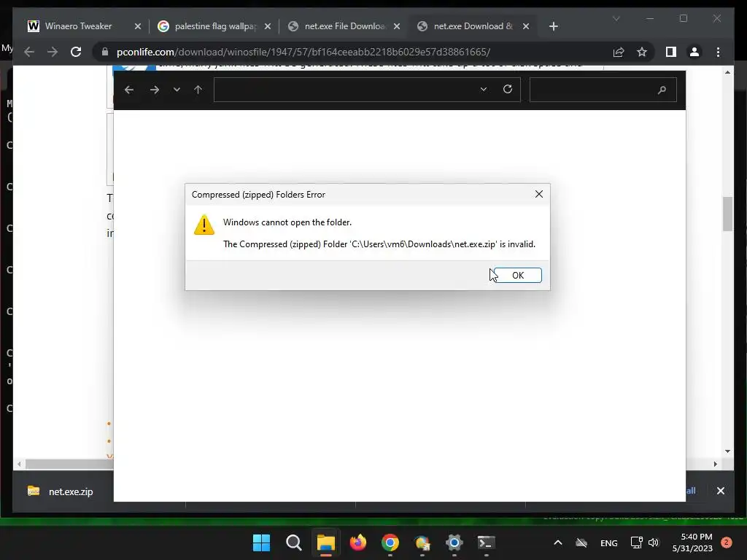Open network status icon in tray
Image resolution: width=747 pixels, height=560 pixels.
point(636,542)
